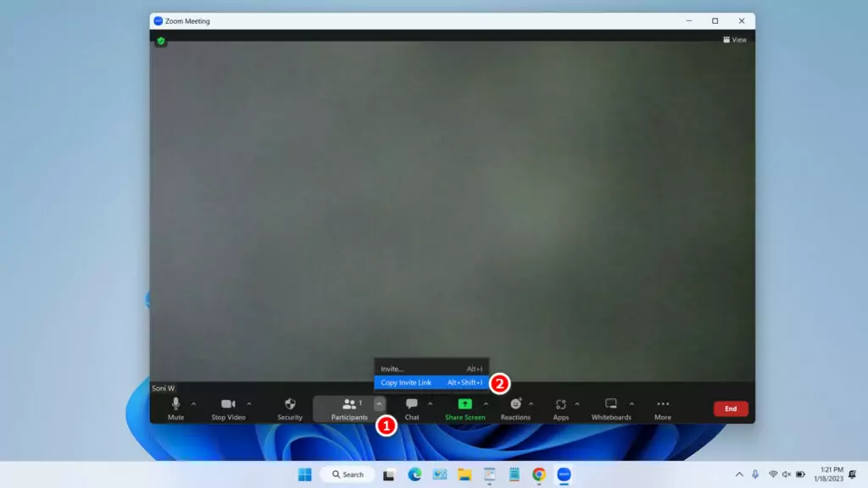This screenshot has height=488, width=868.
Task: Launch Google Chrome from taskbar
Action: tap(539, 474)
